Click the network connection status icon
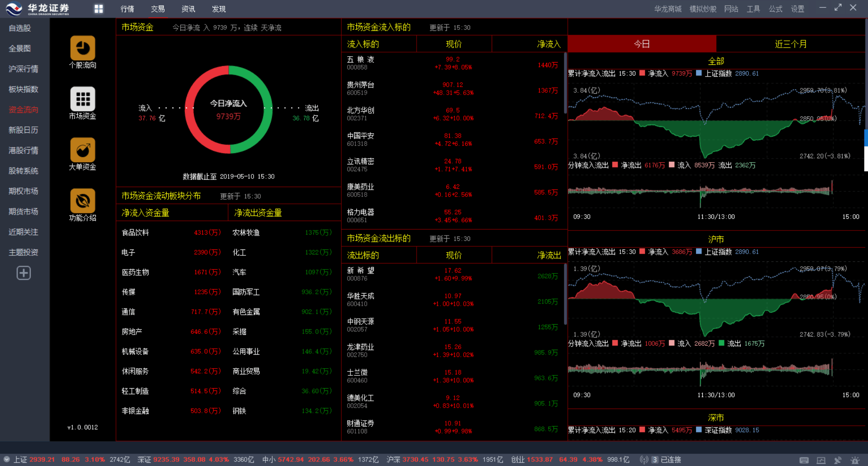Image resolution: width=868 pixels, height=466 pixels. click(x=643, y=460)
